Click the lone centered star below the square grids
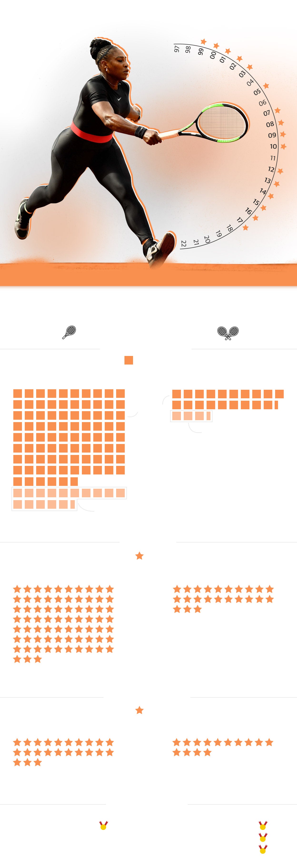 pyautogui.click(x=139, y=556)
